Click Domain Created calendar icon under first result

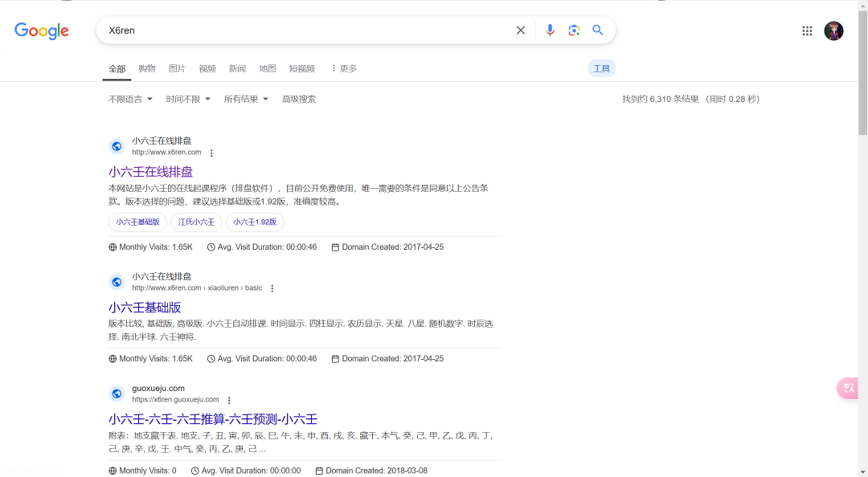(x=335, y=247)
